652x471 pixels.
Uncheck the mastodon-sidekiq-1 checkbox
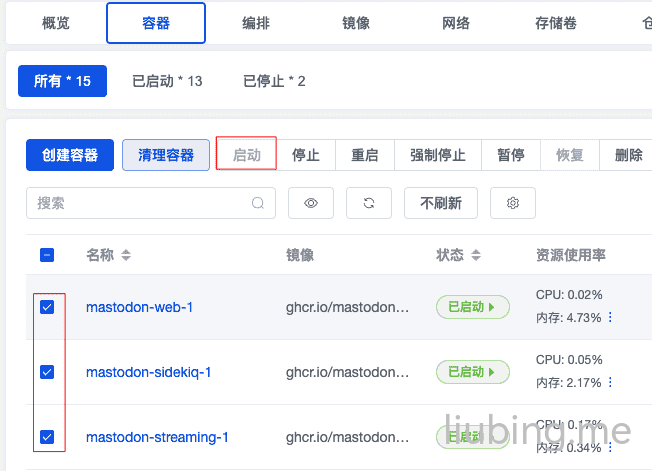[x=47, y=372]
